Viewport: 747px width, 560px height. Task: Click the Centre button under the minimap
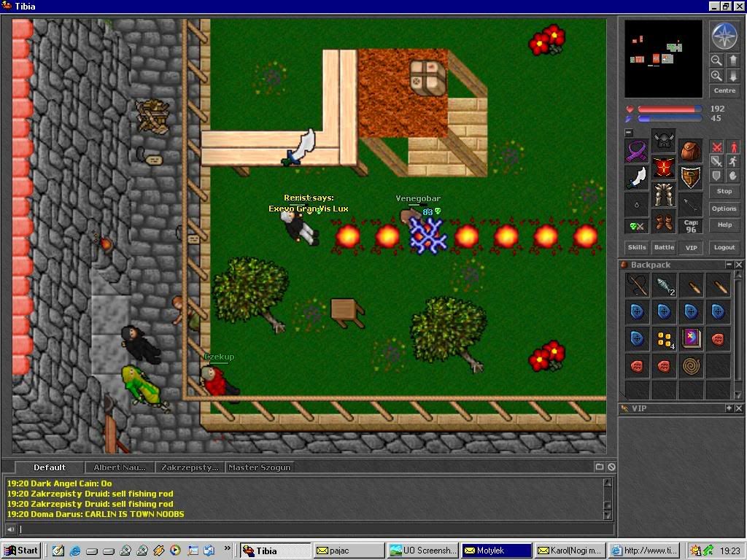(x=724, y=90)
